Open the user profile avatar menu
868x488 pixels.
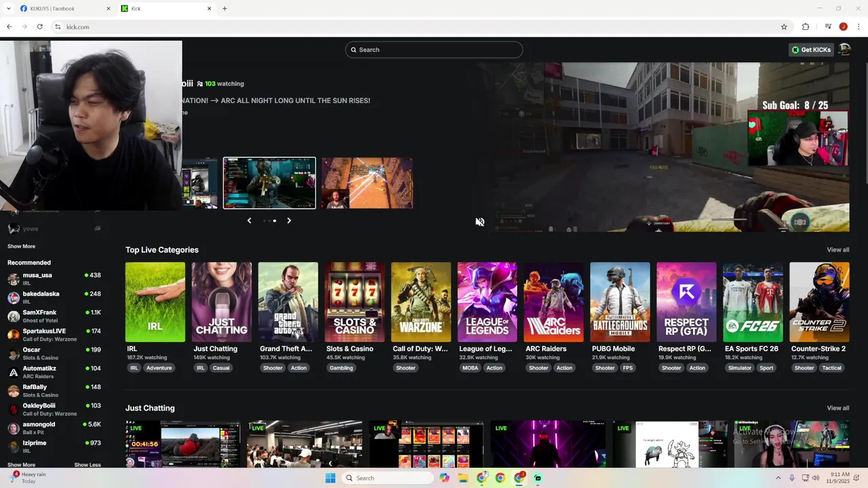pyautogui.click(x=844, y=49)
